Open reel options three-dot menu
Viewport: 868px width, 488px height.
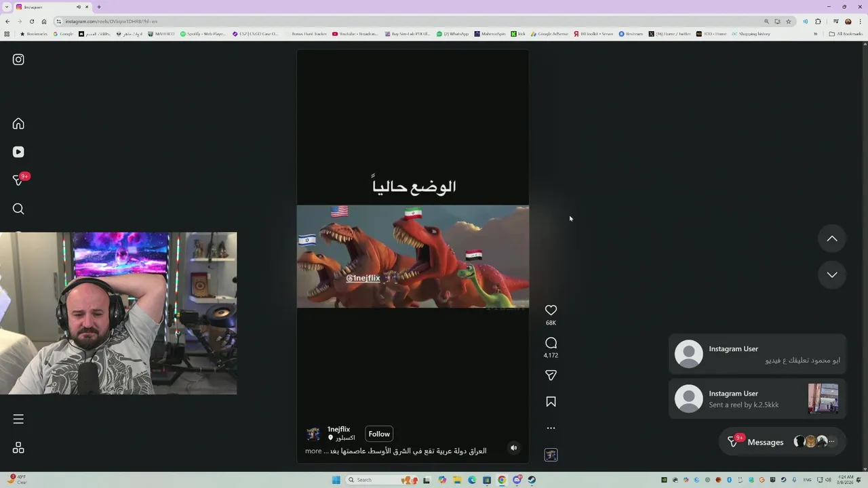(551, 428)
